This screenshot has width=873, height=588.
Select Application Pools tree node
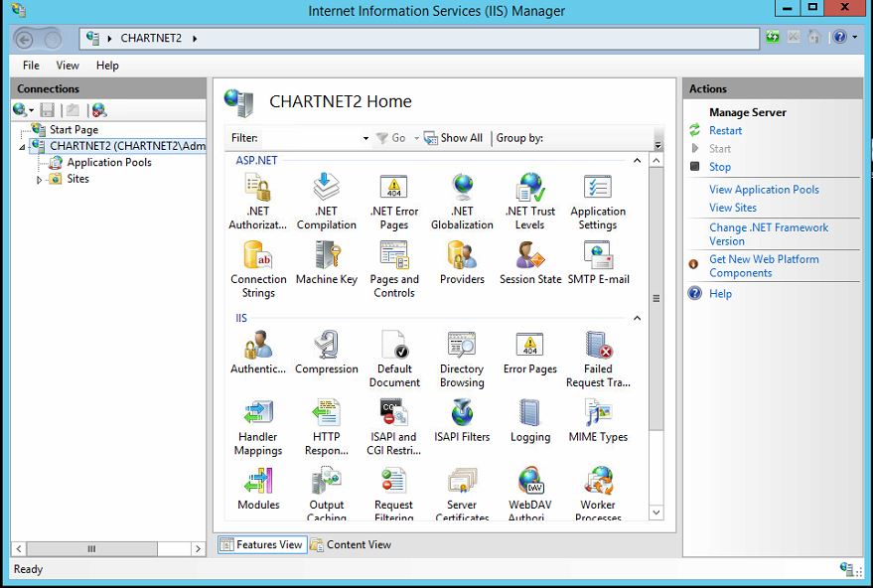click(109, 163)
